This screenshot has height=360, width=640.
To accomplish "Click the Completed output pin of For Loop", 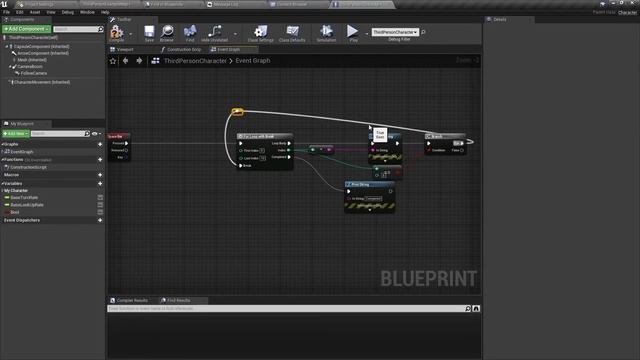I will coord(289,157).
